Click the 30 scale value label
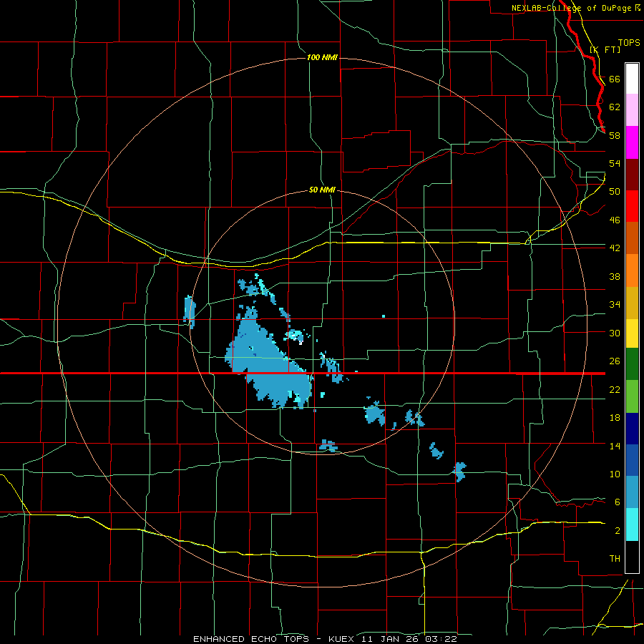Screen dimensions: 644x644 [x=615, y=333]
